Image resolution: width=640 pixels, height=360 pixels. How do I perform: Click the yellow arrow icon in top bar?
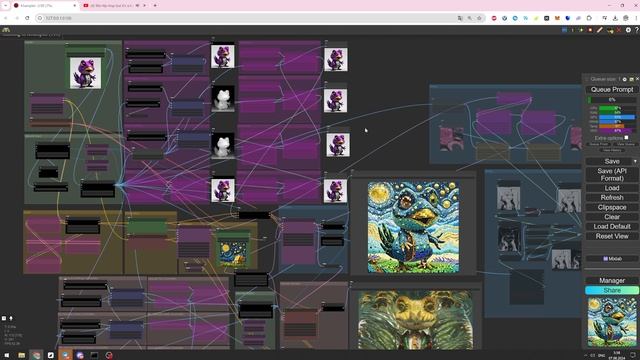click(610, 30)
